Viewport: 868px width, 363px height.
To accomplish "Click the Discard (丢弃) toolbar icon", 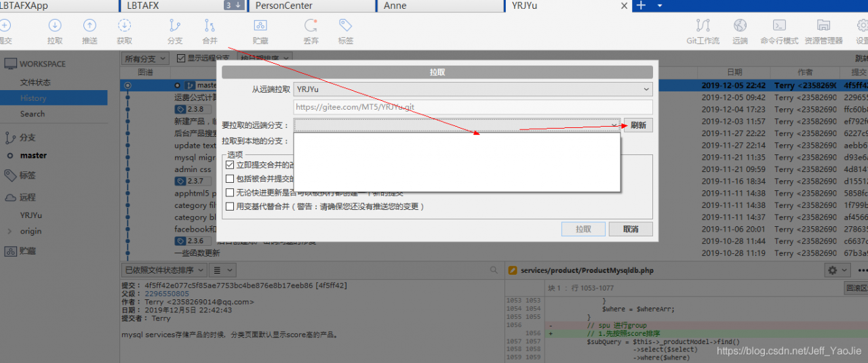I will click(311, 26).
